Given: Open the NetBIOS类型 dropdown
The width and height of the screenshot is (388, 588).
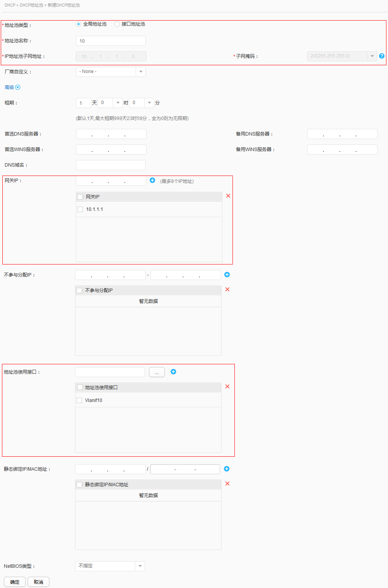Looking at the screenshot, I should tap(140, 566).
